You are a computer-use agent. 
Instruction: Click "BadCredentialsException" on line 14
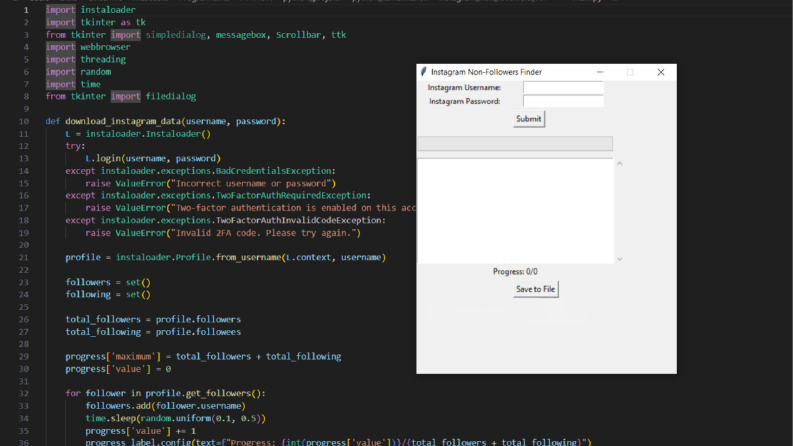click(x=273, y=171)
